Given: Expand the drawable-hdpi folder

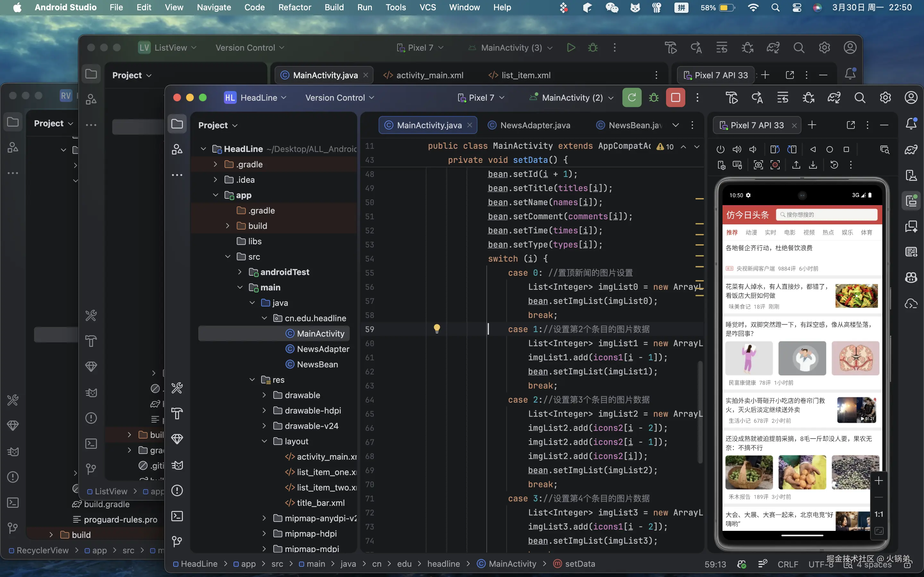Looking at the screenshot, I should [x=264, y=411].
